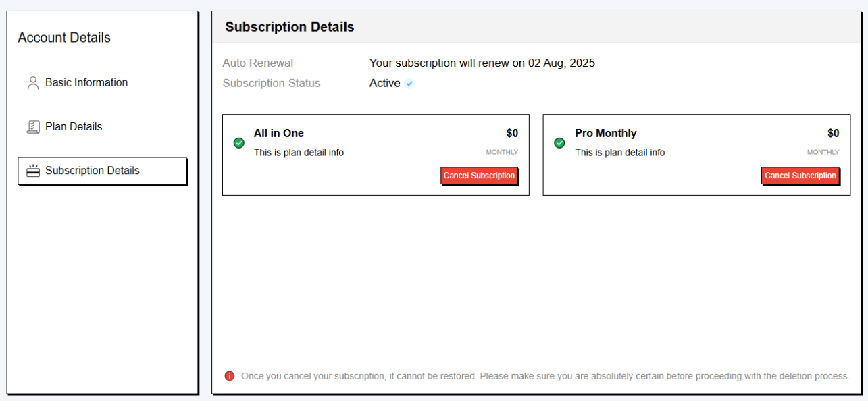The height and width of the screenshot is (401, 868).
Task: Click the Subscription Details page header
Action: coord(290,28)
